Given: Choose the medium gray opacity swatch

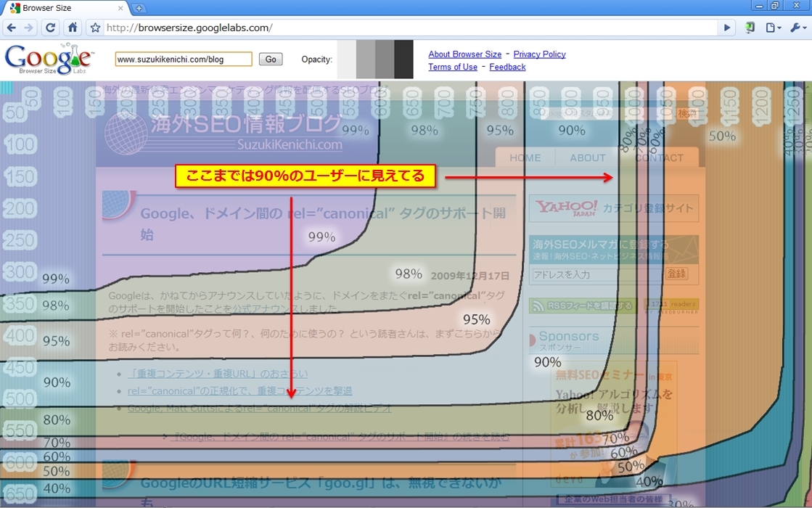Looking at the screenshot, I should (385, 59).
